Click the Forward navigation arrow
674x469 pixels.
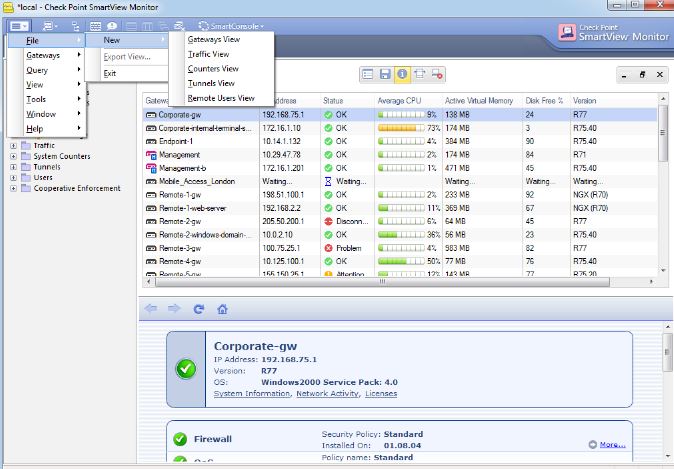tap(174, 309)
